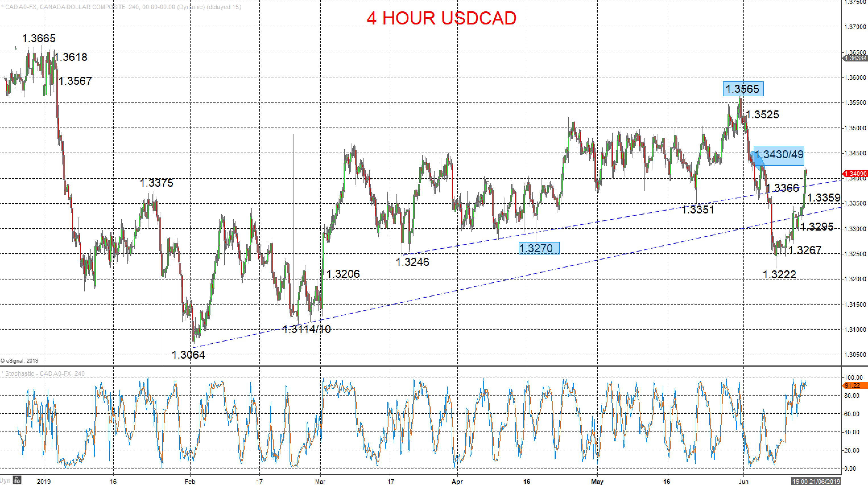Select the 1.3618 price annotation

pyautogui.click(x=71, y=57)
